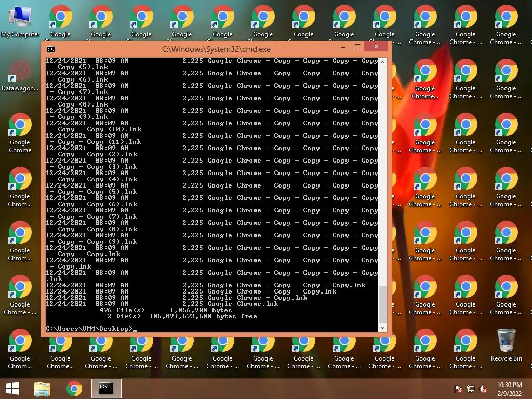This screenshot has width=532, height=399.
Task: Click the 'Copy - Copy (10).lnk' line
Action: click(x=95, y=129)
